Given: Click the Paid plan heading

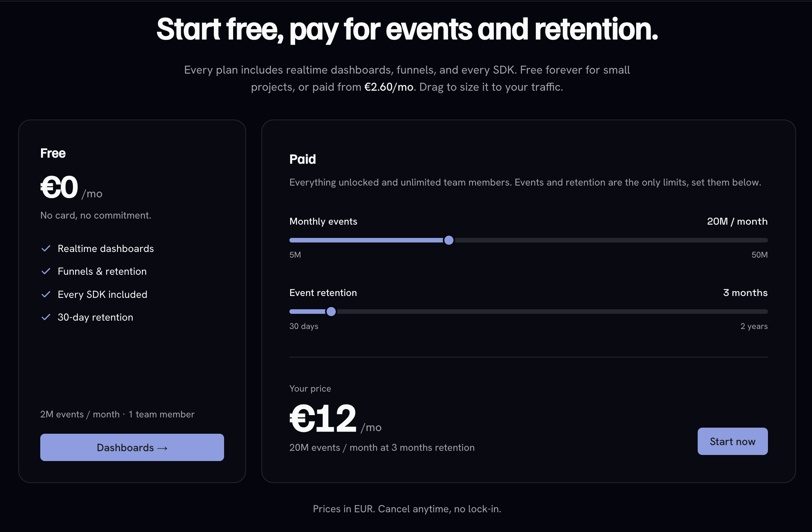Looking at the screenshot, I should (x=302, y=159).
